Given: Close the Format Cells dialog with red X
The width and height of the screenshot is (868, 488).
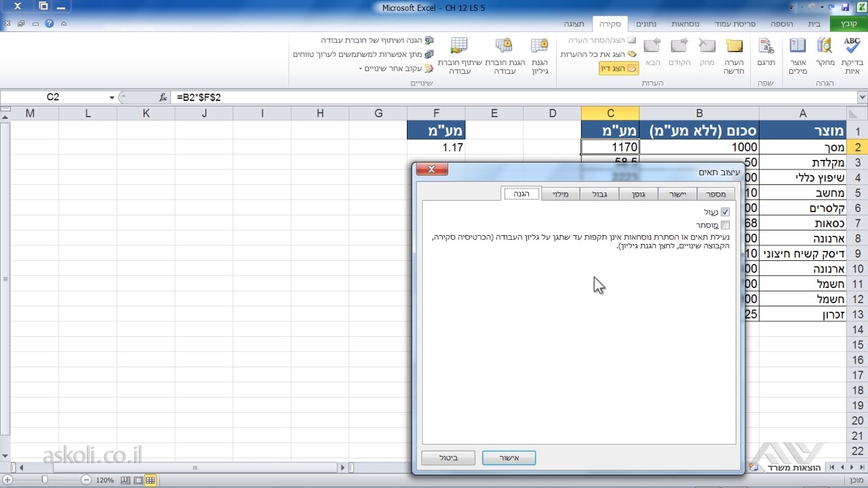Looking at the screenshot, I should click(431, 169).
